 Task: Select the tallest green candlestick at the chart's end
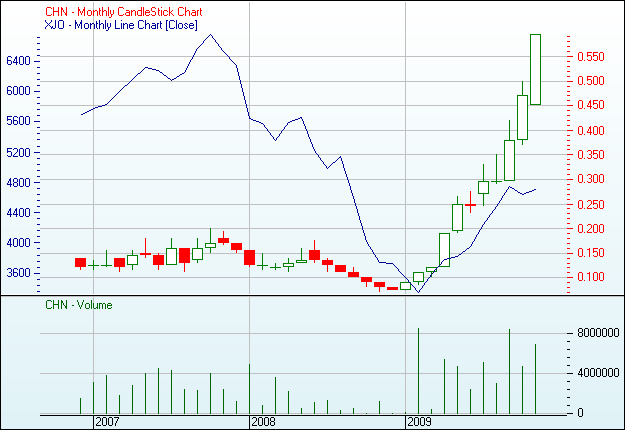pos(535,70)
